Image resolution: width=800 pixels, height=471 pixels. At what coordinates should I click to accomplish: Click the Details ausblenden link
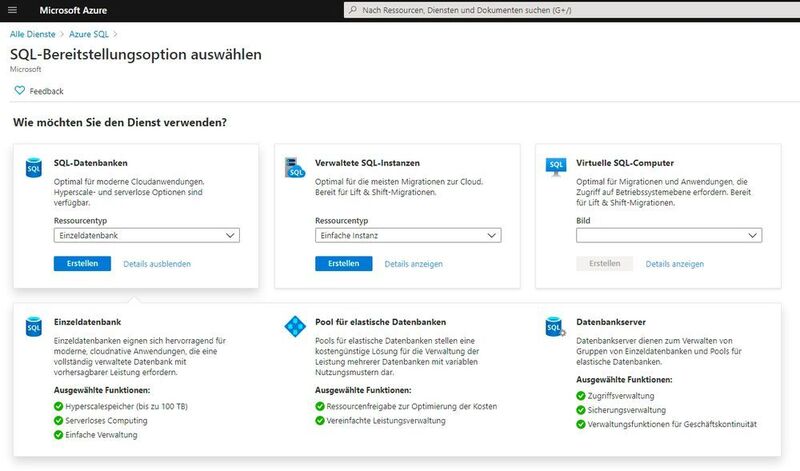[157, 264]
